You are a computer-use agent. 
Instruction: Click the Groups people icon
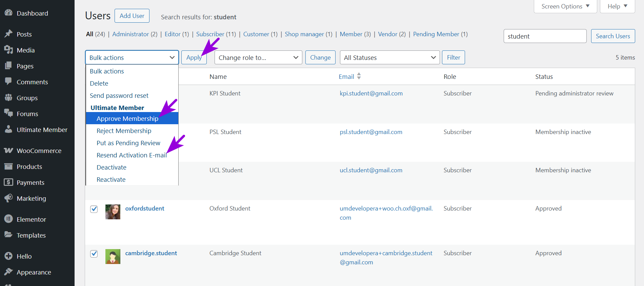8,98
